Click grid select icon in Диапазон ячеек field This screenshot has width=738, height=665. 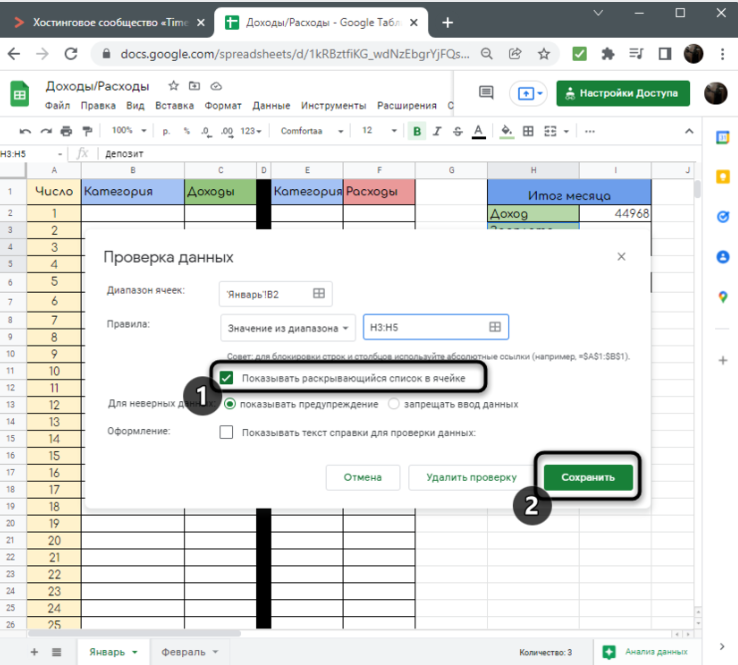(319, 294)
